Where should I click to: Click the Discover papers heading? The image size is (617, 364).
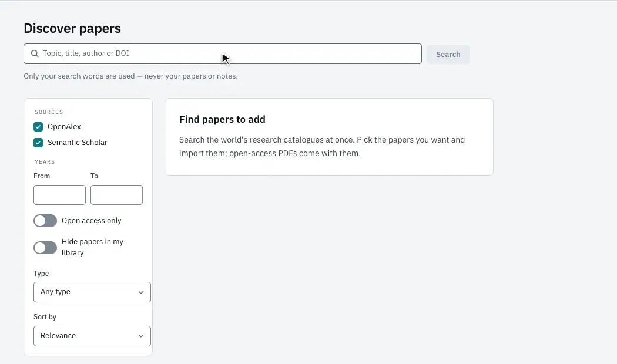[x=72, y=28]
